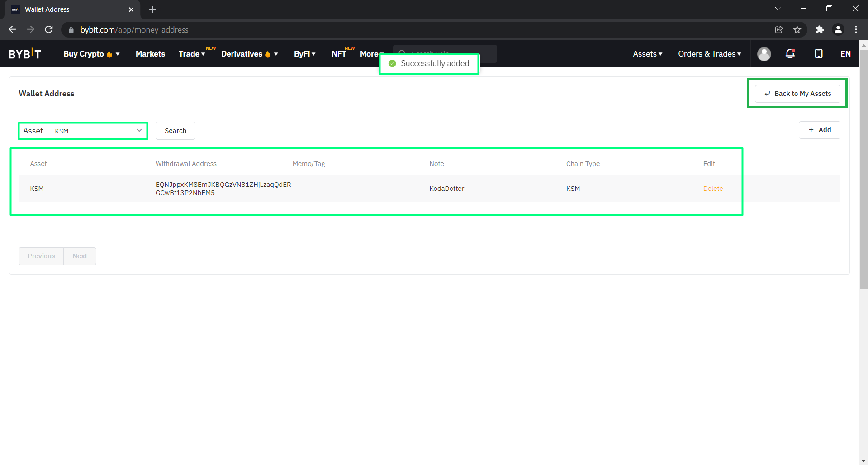Open Chrome three-dot menu
This screenshot has width=868, height=465.
856,30
